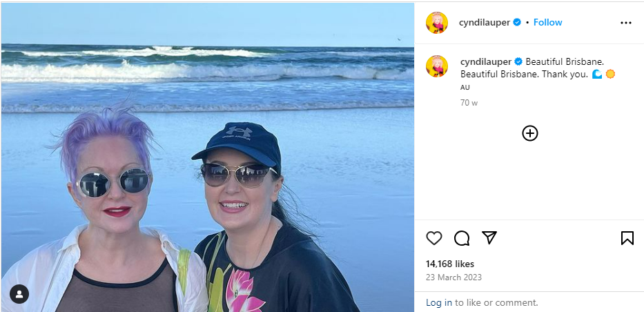The height and width of the screenshot is (312, 644).
Task: Click the cyndilauper username in the header
Action: click(484, 23)
